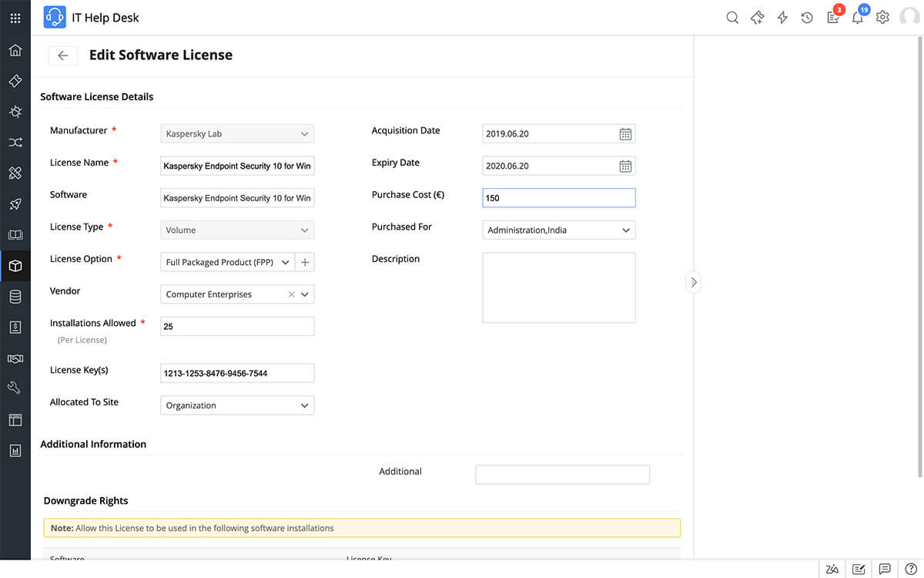Viewport: 924px width, 578px height.
Task: Open the Reports chart icon near the sidebar bottom
Action: coord(15,450)
